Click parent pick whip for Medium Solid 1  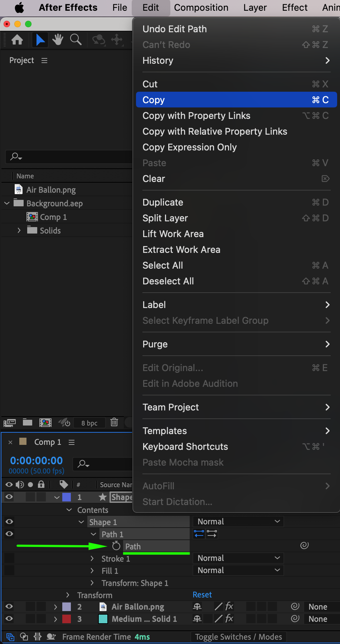[295, 619]
